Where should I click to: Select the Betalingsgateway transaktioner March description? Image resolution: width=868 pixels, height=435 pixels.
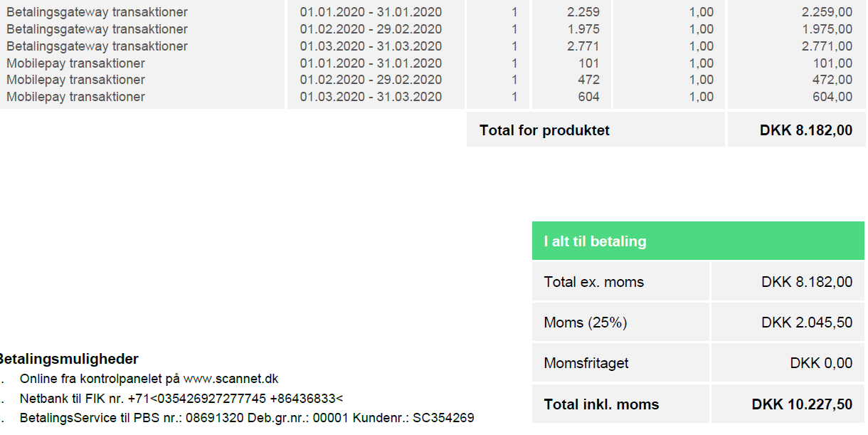97,46
